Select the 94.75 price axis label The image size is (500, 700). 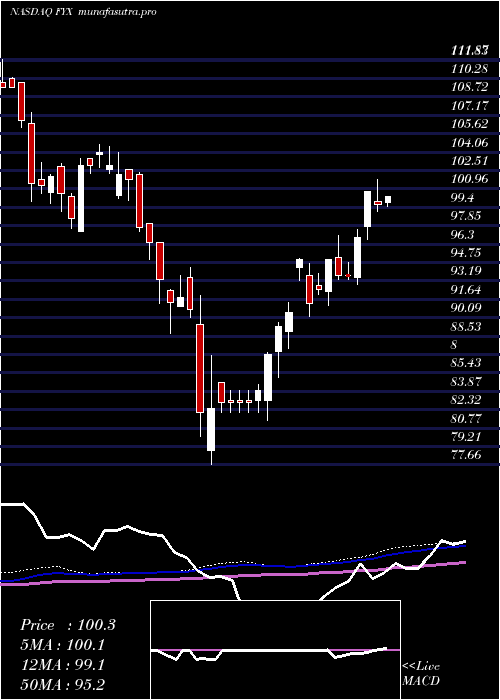[x=467, y=253]
